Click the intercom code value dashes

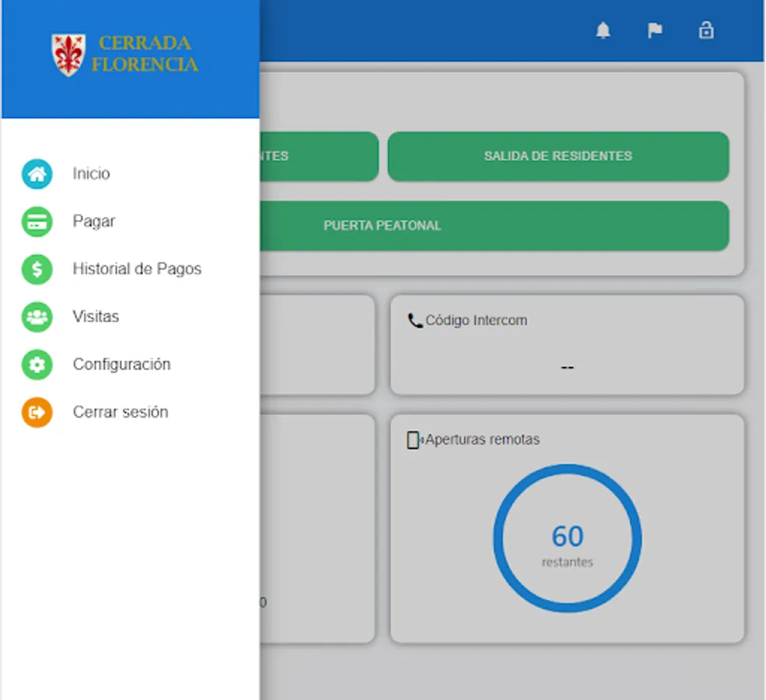567,367
